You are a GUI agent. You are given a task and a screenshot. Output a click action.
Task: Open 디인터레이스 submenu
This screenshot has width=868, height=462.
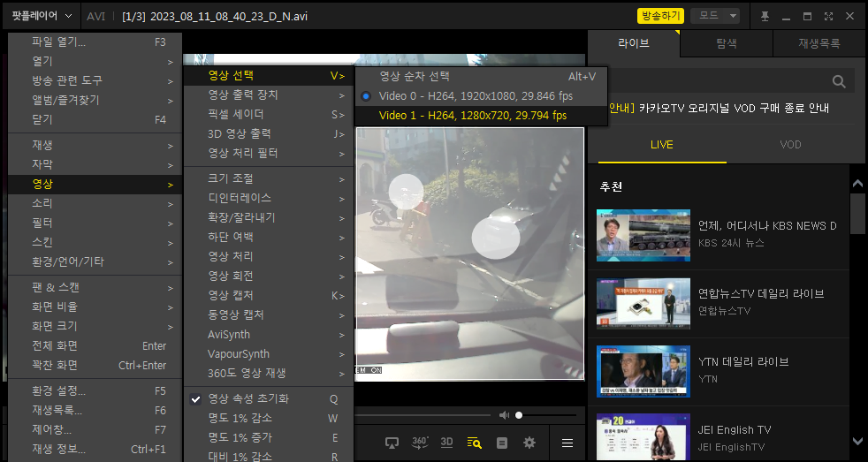point(269,198)
